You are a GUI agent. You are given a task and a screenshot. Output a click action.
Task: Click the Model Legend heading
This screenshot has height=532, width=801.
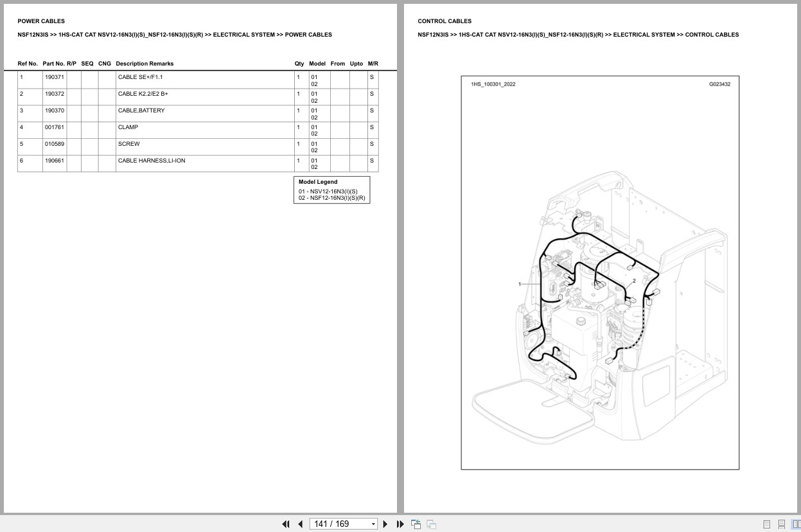click(318, 182)
